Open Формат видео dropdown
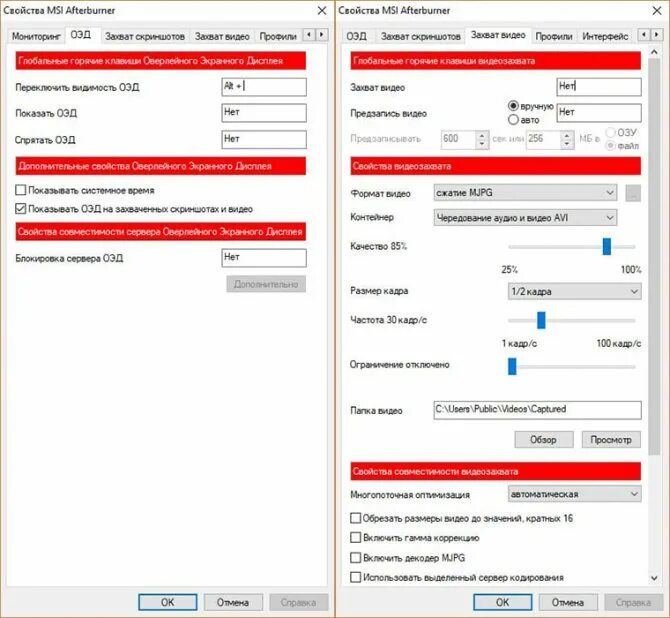 (x=525, y=193)
